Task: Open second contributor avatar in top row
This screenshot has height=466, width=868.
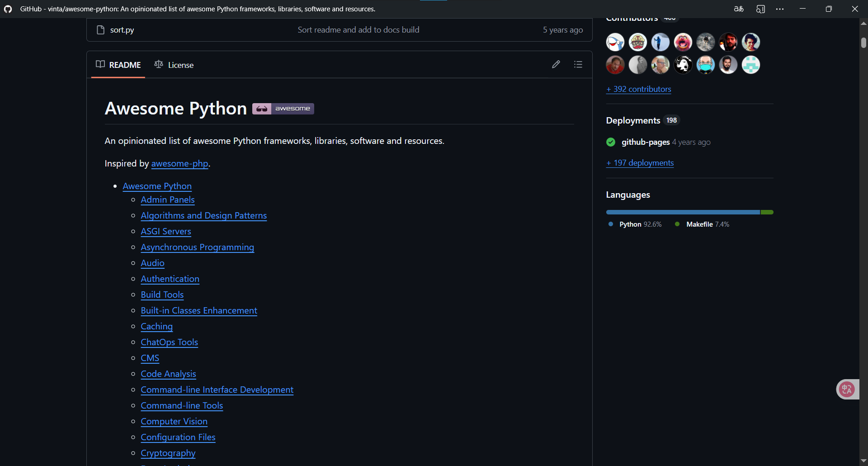Action: tap(638, 42)
